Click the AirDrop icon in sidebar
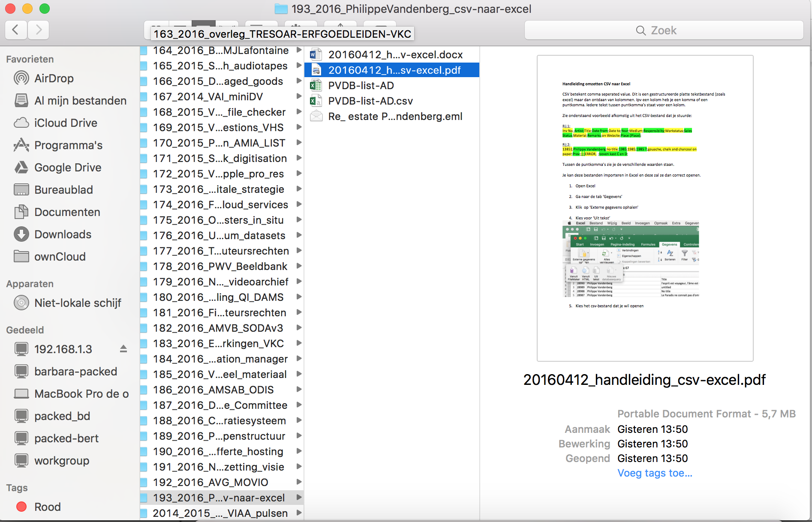 point(21,78)
